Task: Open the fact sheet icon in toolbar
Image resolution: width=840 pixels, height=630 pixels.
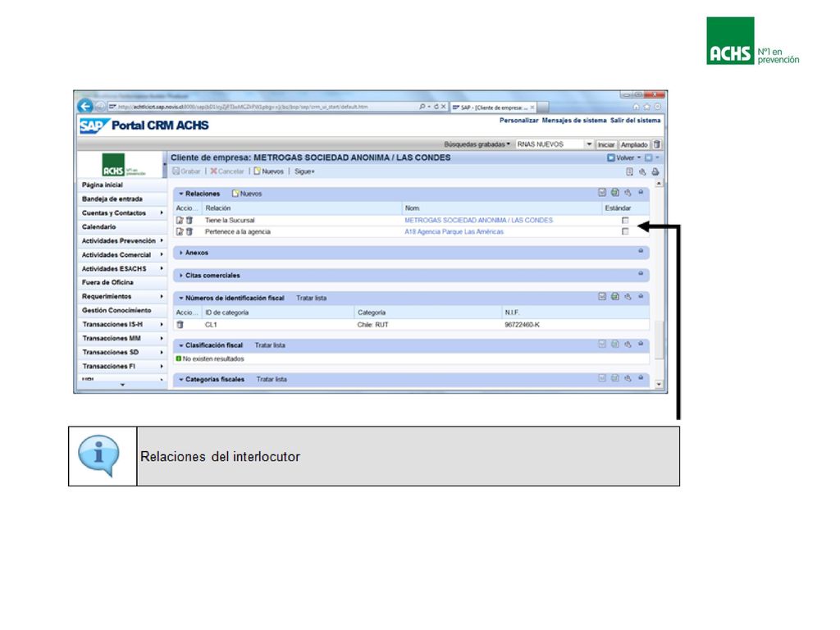Action: 629,172
